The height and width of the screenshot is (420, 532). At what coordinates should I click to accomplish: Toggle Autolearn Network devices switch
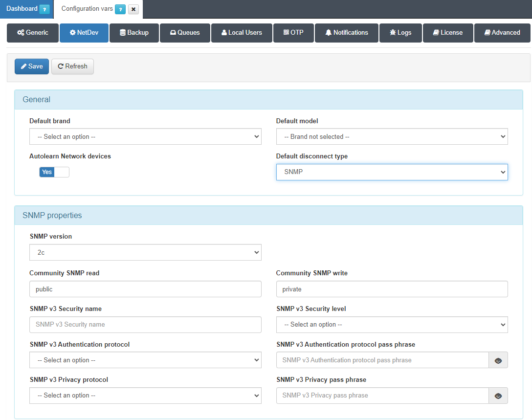(x=54, y=172)
